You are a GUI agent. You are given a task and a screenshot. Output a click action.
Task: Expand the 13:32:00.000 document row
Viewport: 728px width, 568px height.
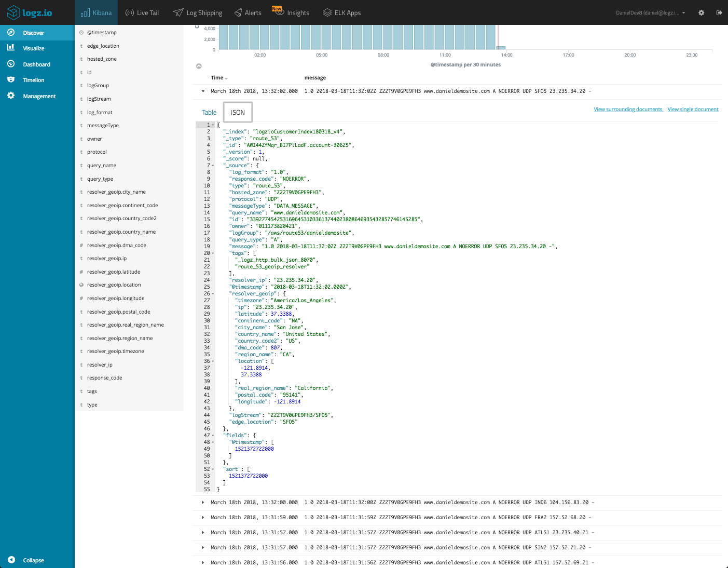pyautogui.click(x=203, y=502)
